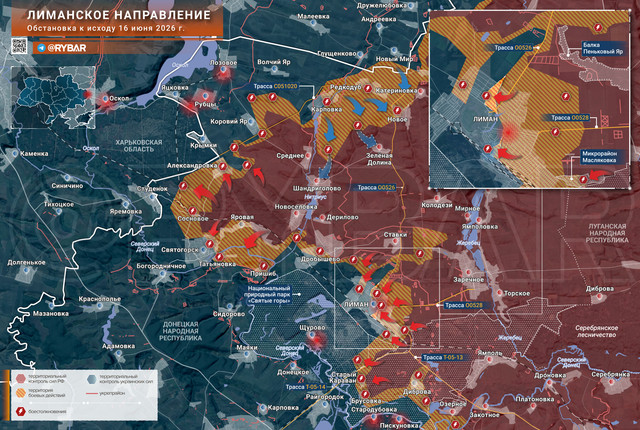Click the боестолкновения legend icon

pos(20,411)
